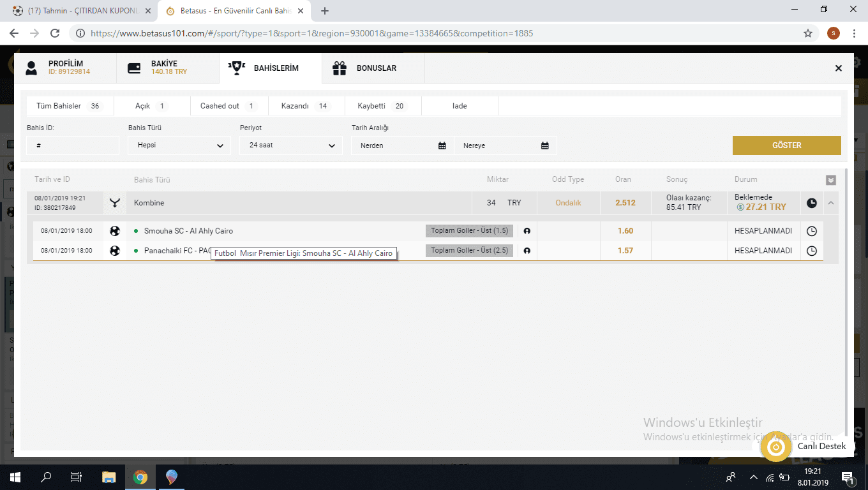The width and height of the screenshot is (868, 490).
Task: Open Periyot 24 saat dropdown
Action: click(x=291, y=145)
